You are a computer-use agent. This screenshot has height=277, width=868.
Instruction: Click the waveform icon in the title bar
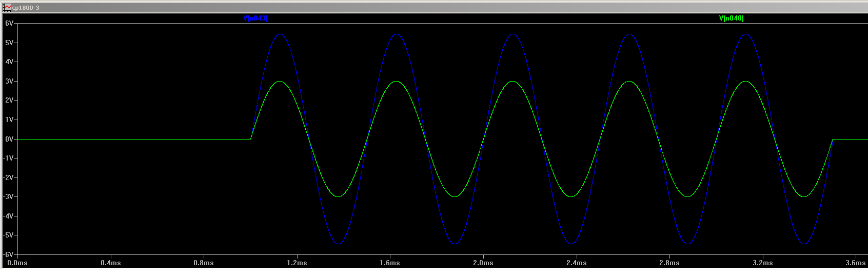tap(8, 7)
